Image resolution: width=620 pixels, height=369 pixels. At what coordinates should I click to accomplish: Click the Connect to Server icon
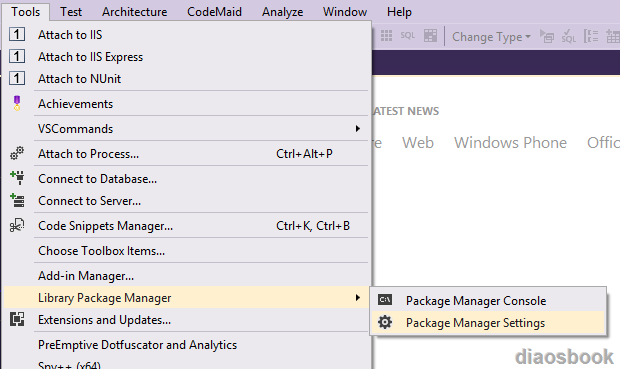17,201
